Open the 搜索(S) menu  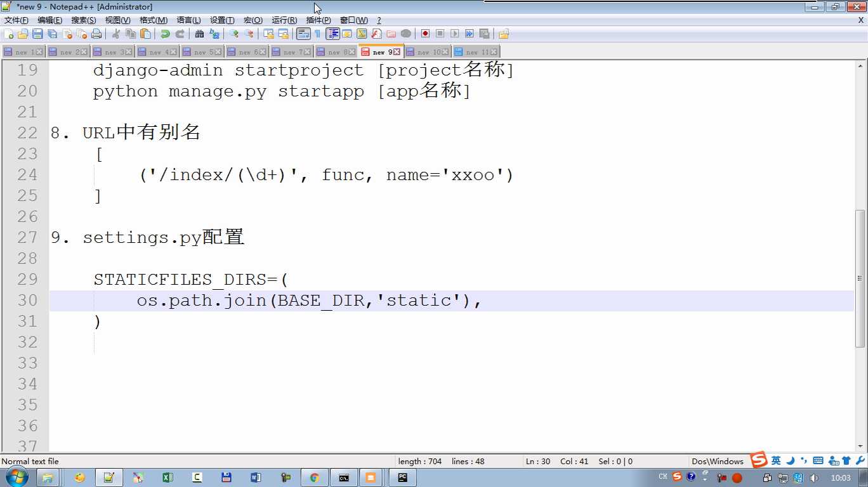click(84, 20)
